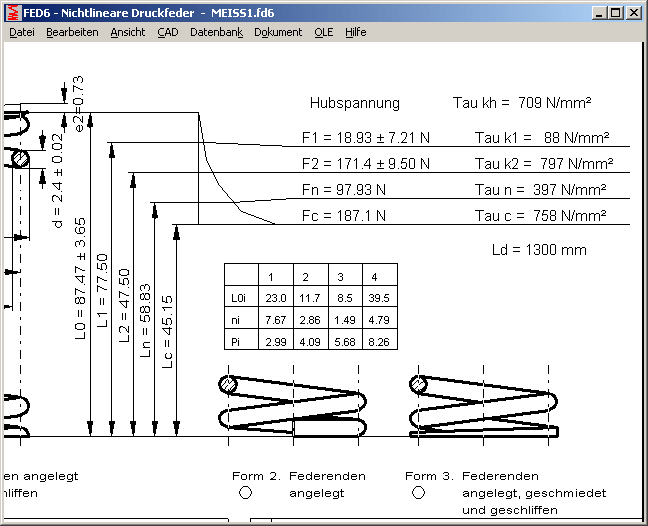
Task: Open the CAD menu
Action: pyautogui.click(x=168, y=32)
